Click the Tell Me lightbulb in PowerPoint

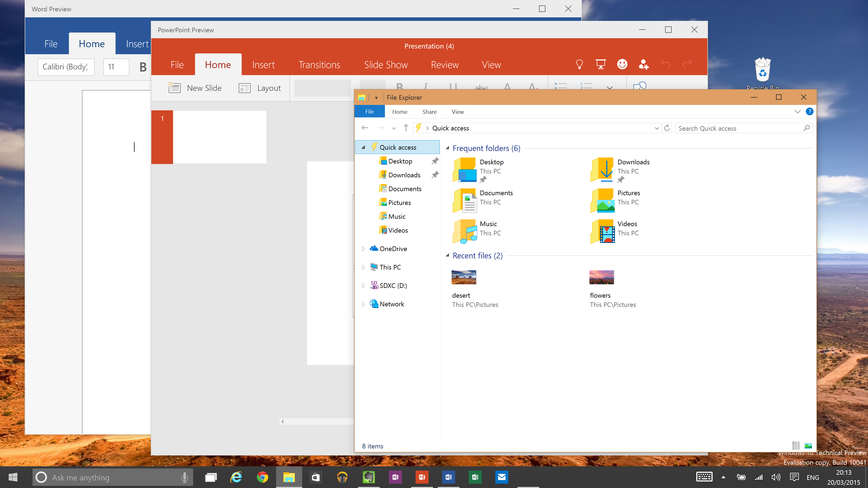coord(579,64)
